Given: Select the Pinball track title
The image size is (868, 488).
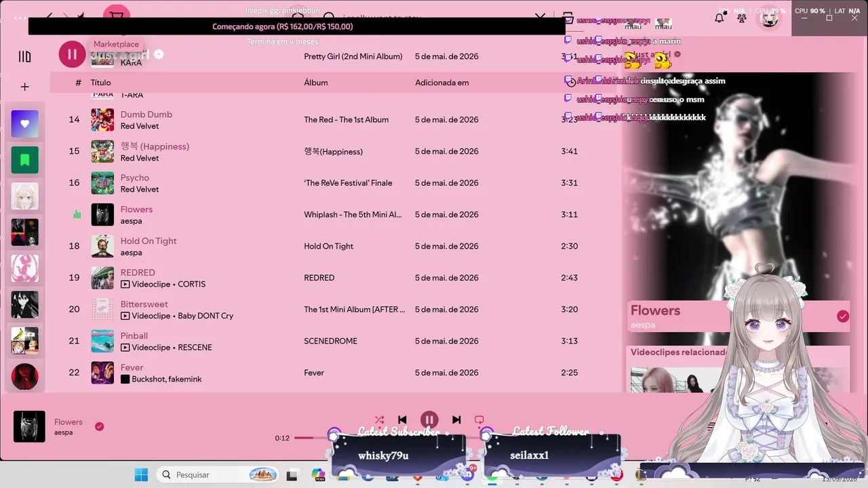Looking at the screenshot, I should [x=134, y=335].
